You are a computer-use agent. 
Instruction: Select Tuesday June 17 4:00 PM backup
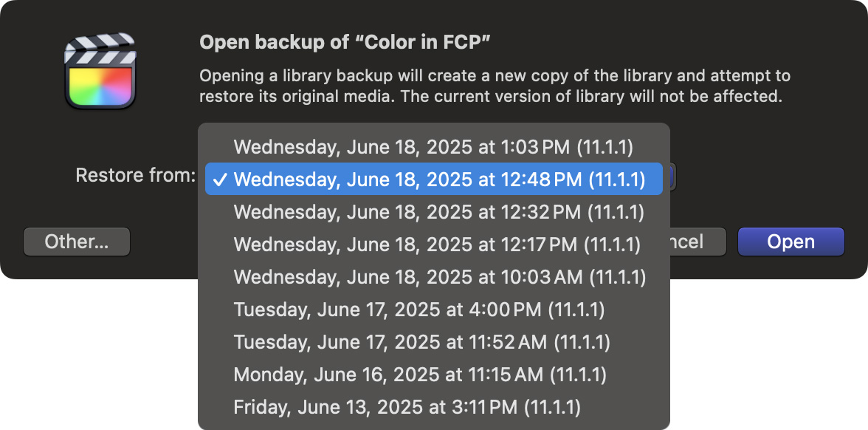coord(419,310)
